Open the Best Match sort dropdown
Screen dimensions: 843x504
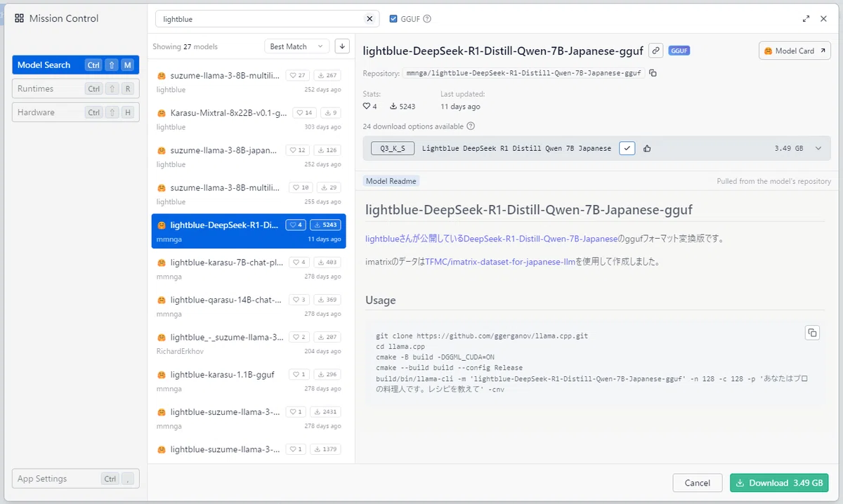(x=296, y=46)
